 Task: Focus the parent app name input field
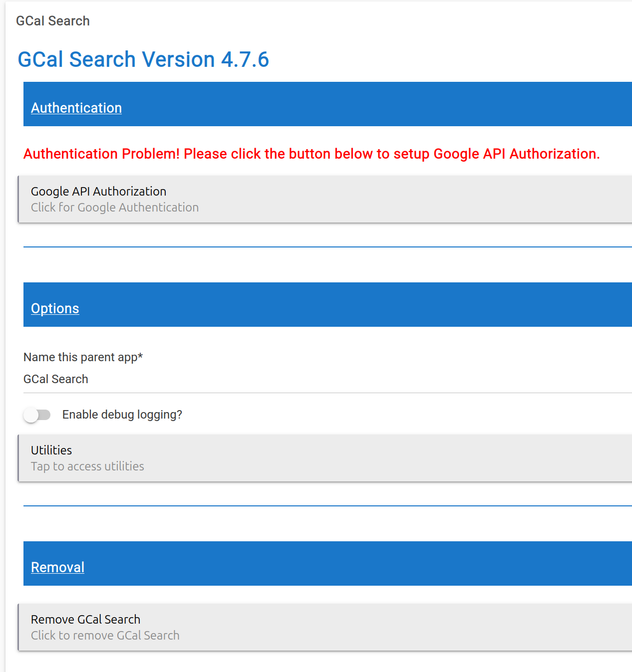(x=324, y=379)
